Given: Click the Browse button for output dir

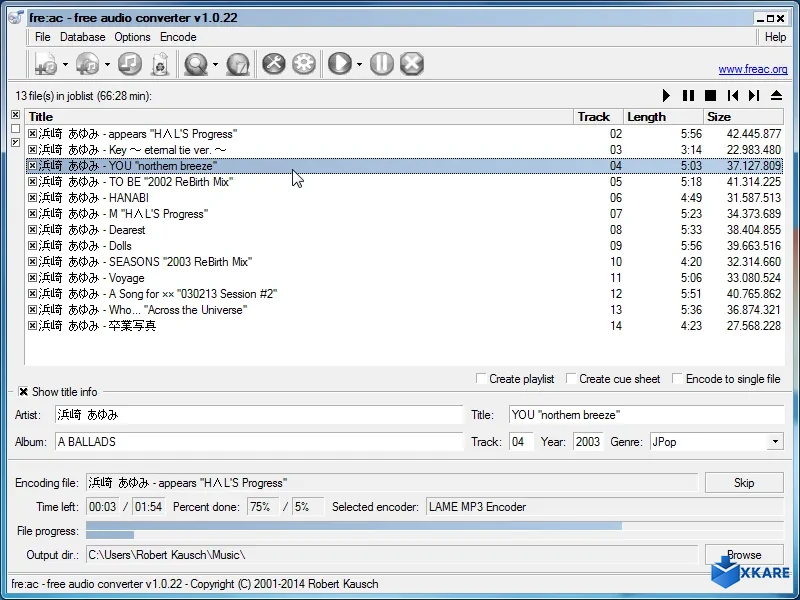Looking at the screenshot, I should 744,555.
